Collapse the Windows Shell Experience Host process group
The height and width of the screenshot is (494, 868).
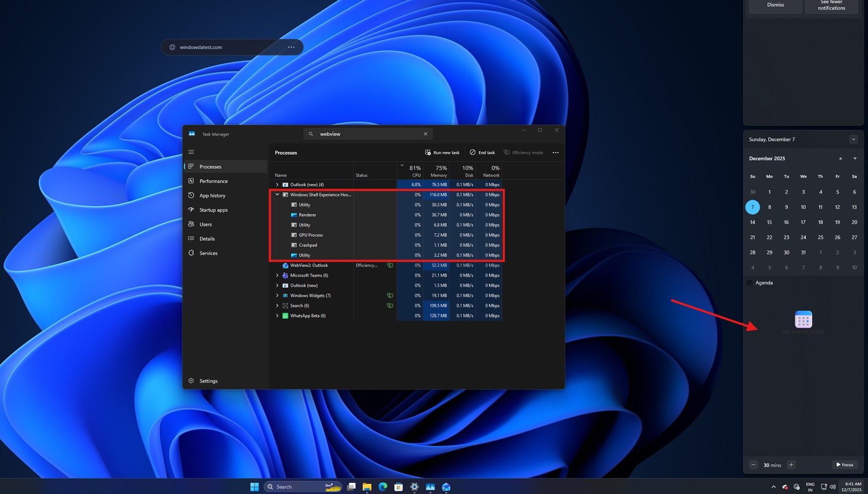click(x=277, y=195)
